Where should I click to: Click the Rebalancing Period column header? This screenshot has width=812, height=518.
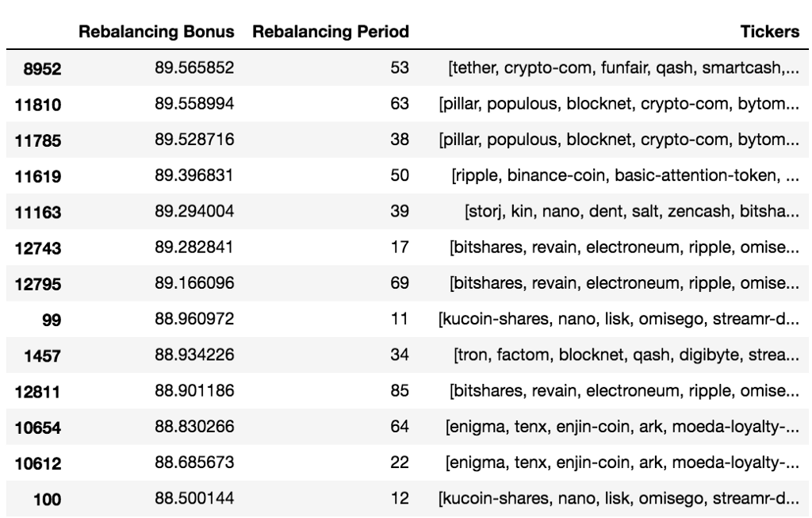point(329,33)
